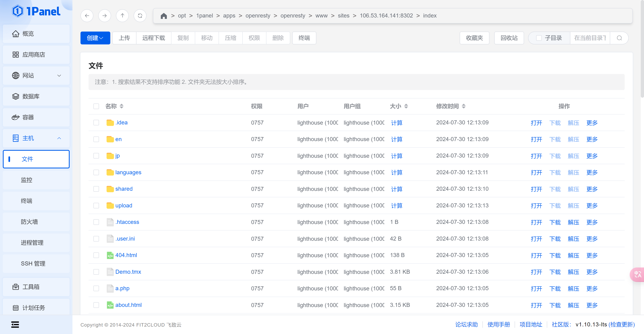The height and width of the screenshot is (334, 644).
Task: Check the box for the jp folder
Action: (x=96, y=156)
